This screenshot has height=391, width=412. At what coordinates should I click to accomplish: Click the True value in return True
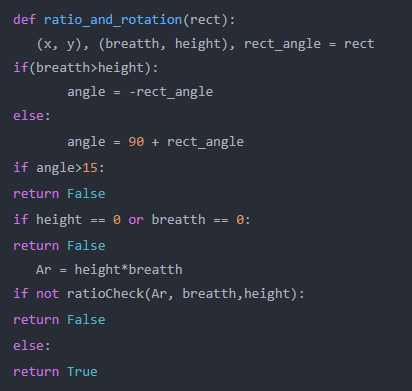coord(82,372)
